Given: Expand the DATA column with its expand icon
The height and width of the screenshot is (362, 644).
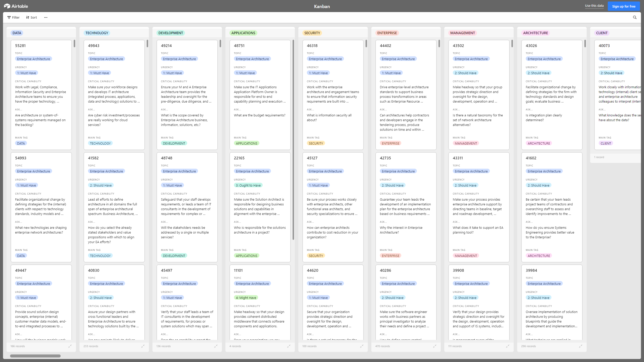Looking at the screenshot, I should (x=70, y=346).
